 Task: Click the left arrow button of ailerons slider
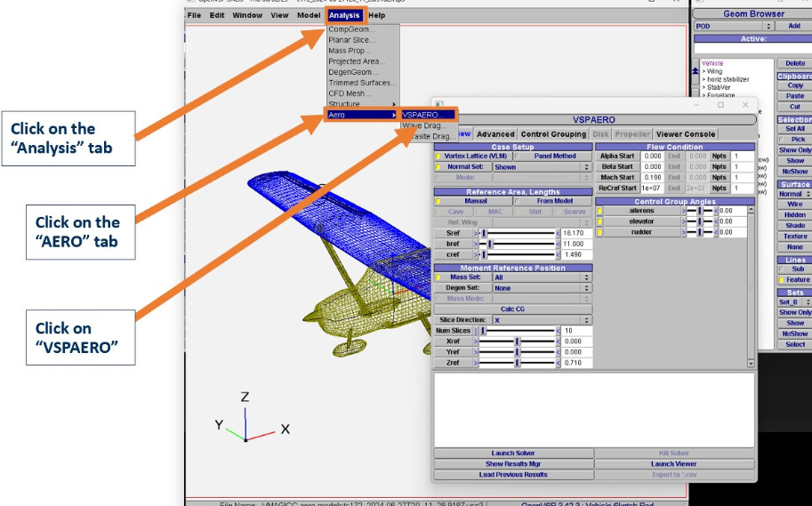tap(684, 211)
